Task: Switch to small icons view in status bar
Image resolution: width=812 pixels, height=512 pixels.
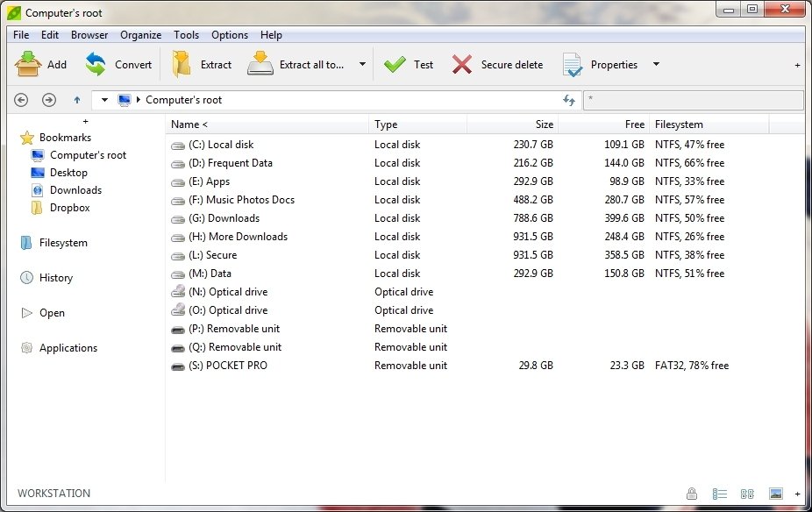Action: click(747, 494)
